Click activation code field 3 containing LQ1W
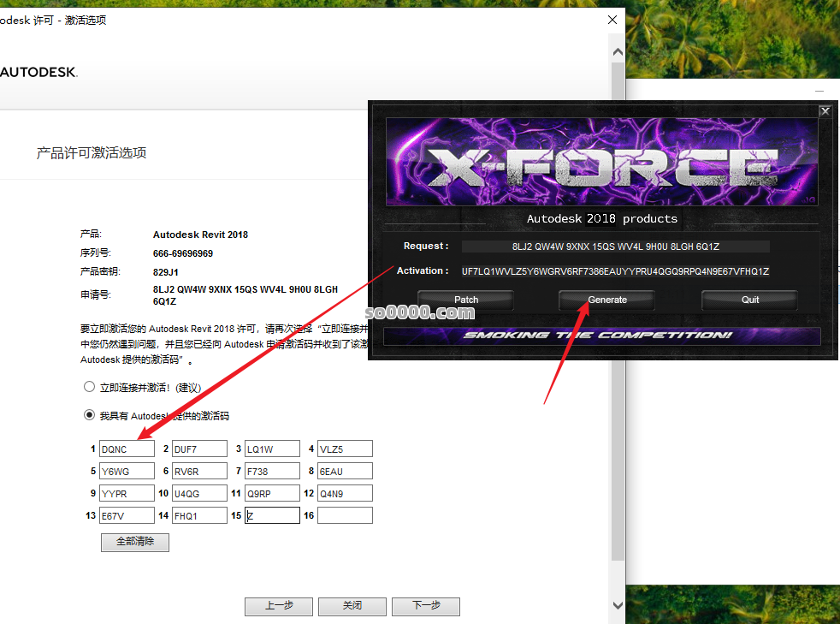Viewport: 840px width, 624px height. [272, 449]
